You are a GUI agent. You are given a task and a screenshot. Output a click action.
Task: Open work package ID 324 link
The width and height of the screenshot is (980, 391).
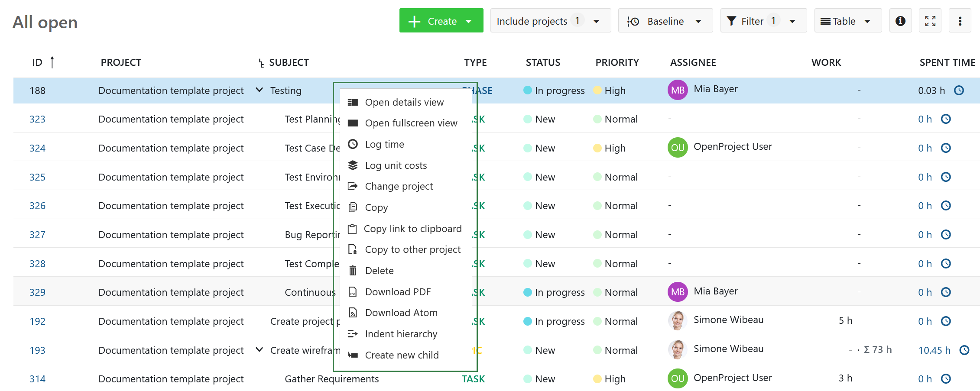pyautogui.click(x=37, y=149)
